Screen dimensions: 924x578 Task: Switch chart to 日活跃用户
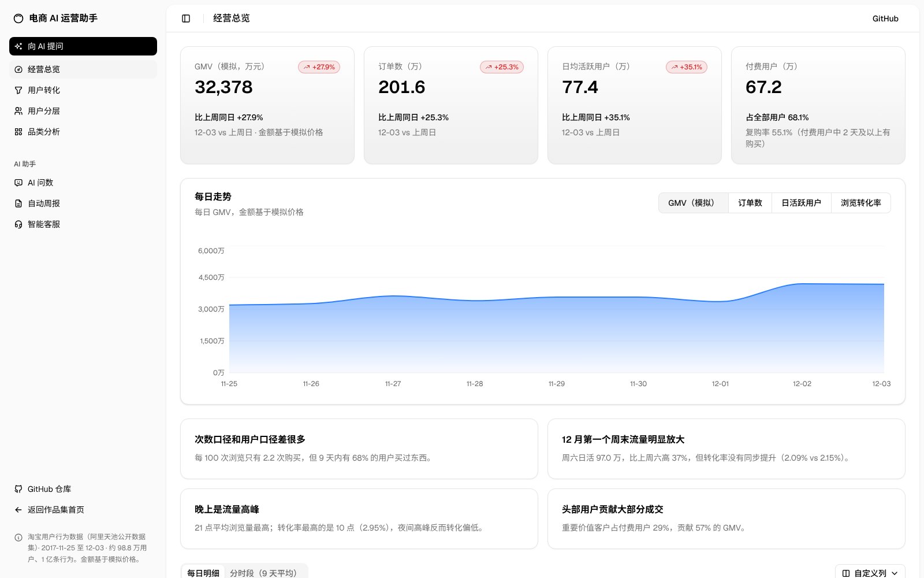(x=802, y=203)
